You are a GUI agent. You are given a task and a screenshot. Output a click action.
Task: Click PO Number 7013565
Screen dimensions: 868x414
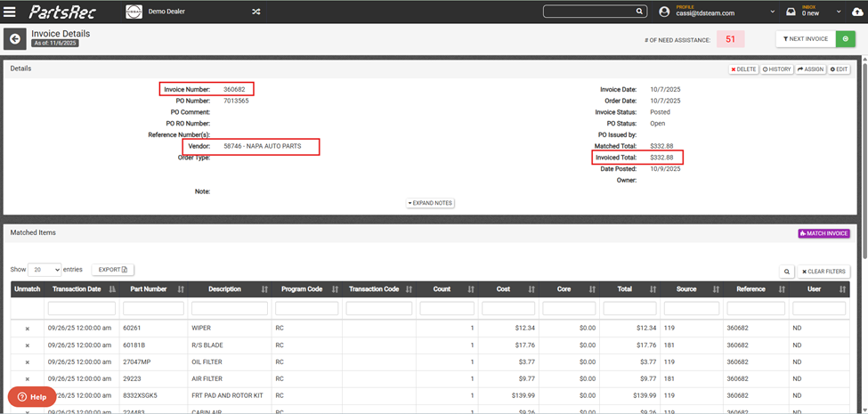[x=236, y=101]
